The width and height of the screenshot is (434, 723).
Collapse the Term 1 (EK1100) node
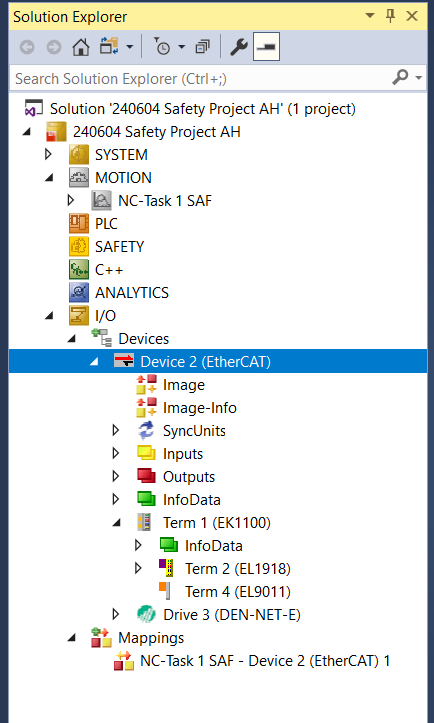coord(117,523)
